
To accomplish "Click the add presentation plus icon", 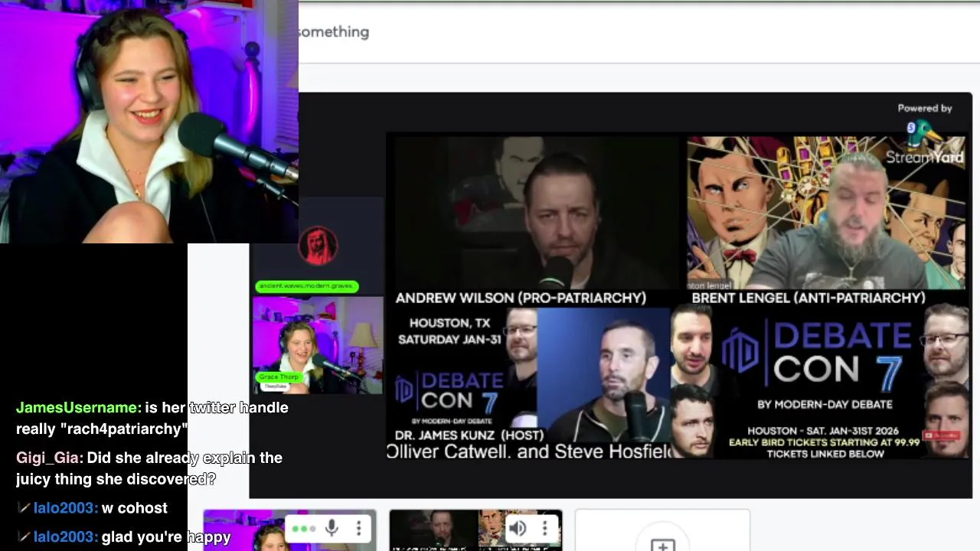I will pyautogui.click(x=662, y=545).
